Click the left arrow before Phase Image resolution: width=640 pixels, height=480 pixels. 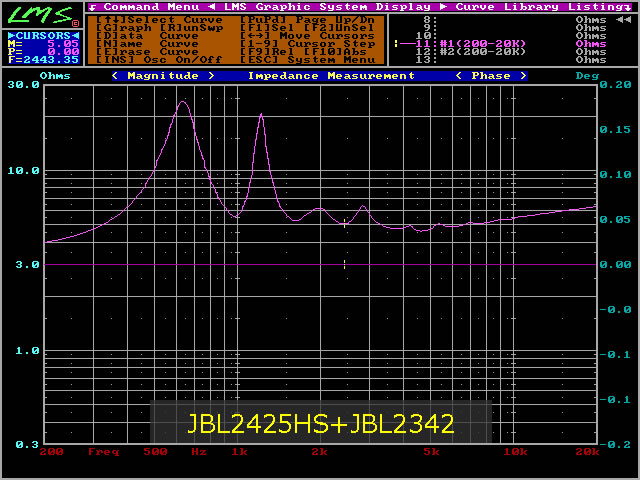click(459, 76)
